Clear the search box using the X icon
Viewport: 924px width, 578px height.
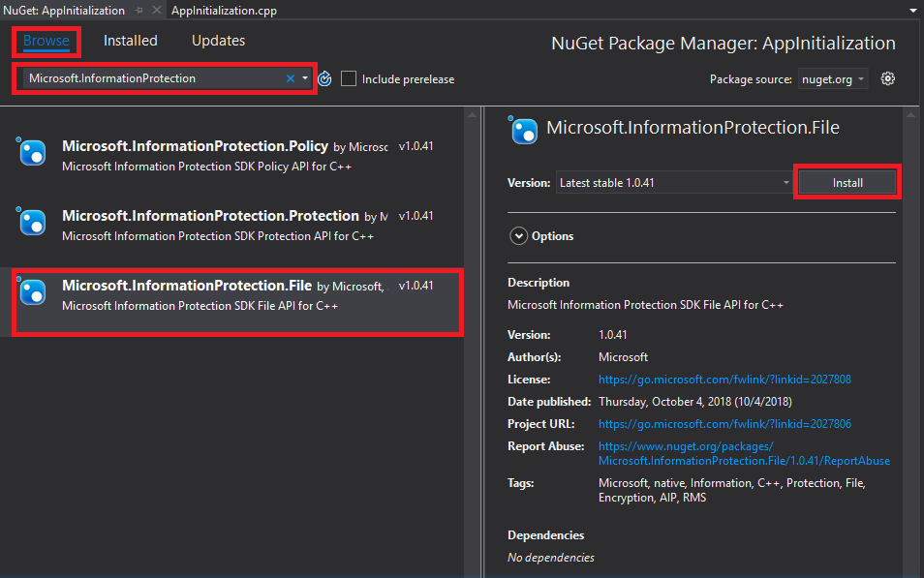[291, 78]
